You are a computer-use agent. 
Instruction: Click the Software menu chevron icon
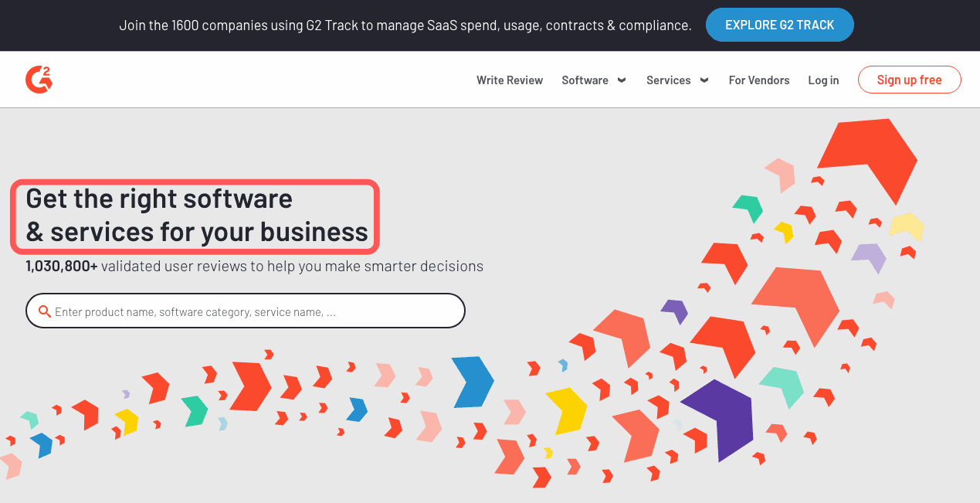pyautogui.click(x=621, y=80)
